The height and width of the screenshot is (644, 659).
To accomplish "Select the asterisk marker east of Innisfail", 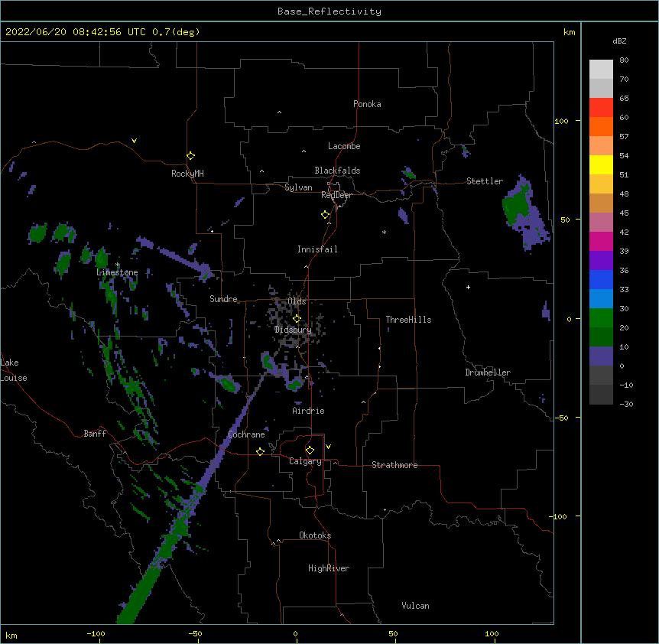I will pos(384,232).
